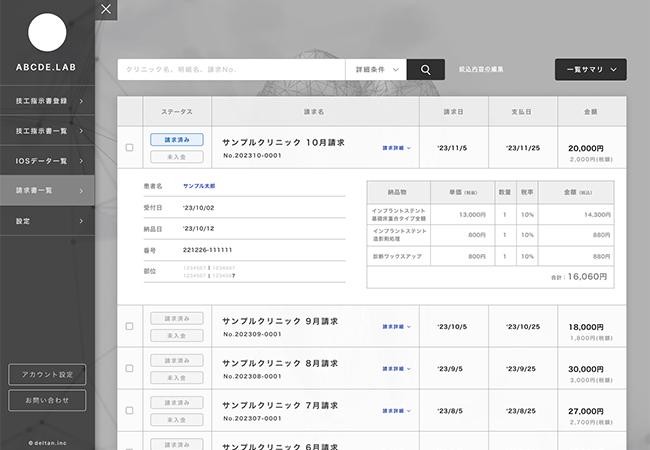The height and width of the screenshot is (450, 650).
Task: Click the お問い合わせ button
Action: coord(47,400)
